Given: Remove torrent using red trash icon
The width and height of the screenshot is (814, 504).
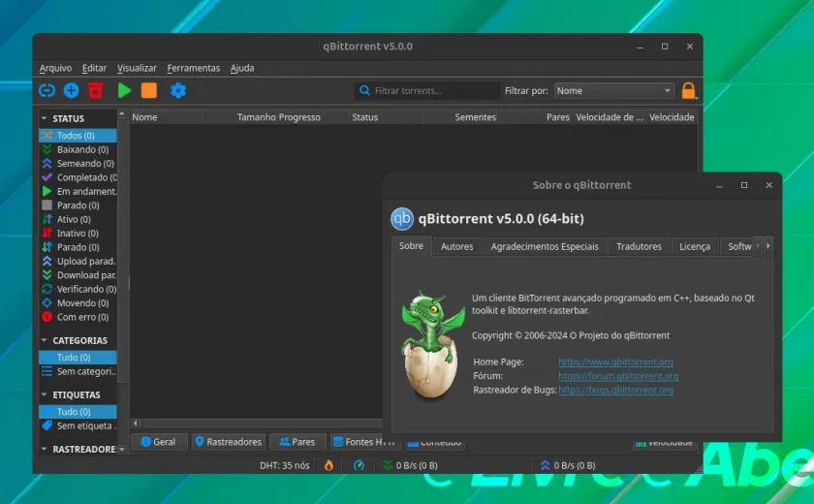Looking at the screenshot, I should point(96,90).
